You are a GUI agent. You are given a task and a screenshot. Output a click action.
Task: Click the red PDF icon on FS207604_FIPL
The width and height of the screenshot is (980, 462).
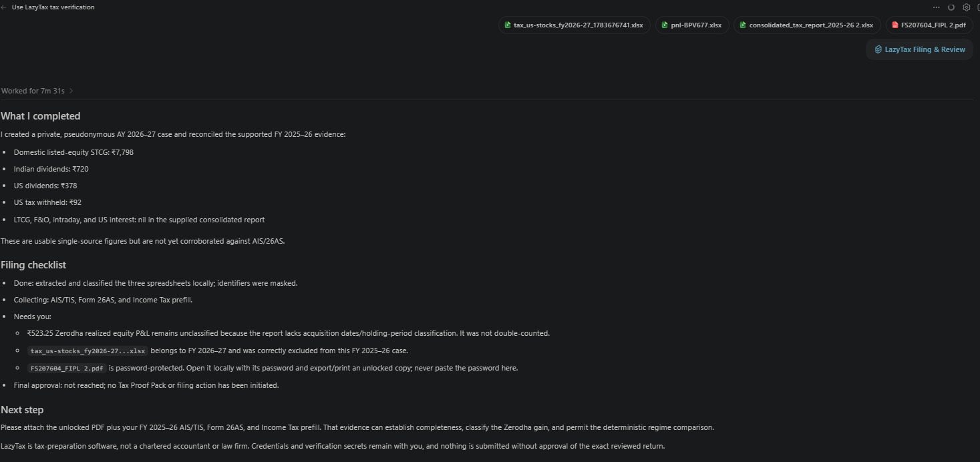[x=895, y=25]
